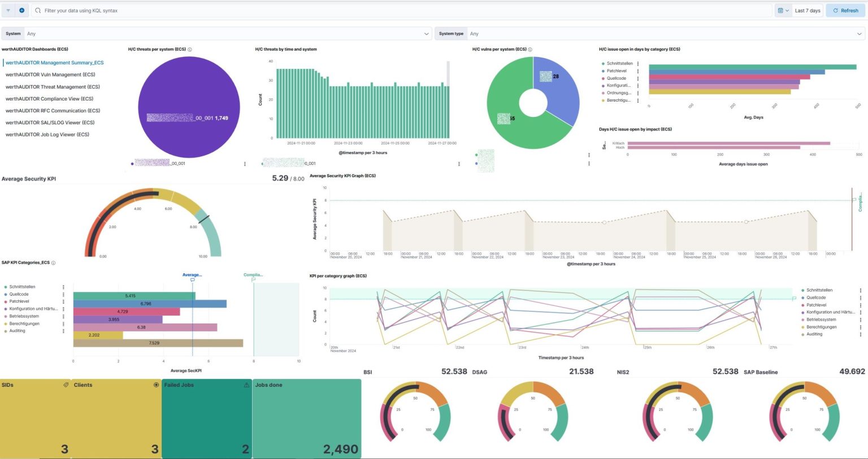Open the Last 7 days time range picker
This screenshot has width=868, height=459.
(808, 11)
